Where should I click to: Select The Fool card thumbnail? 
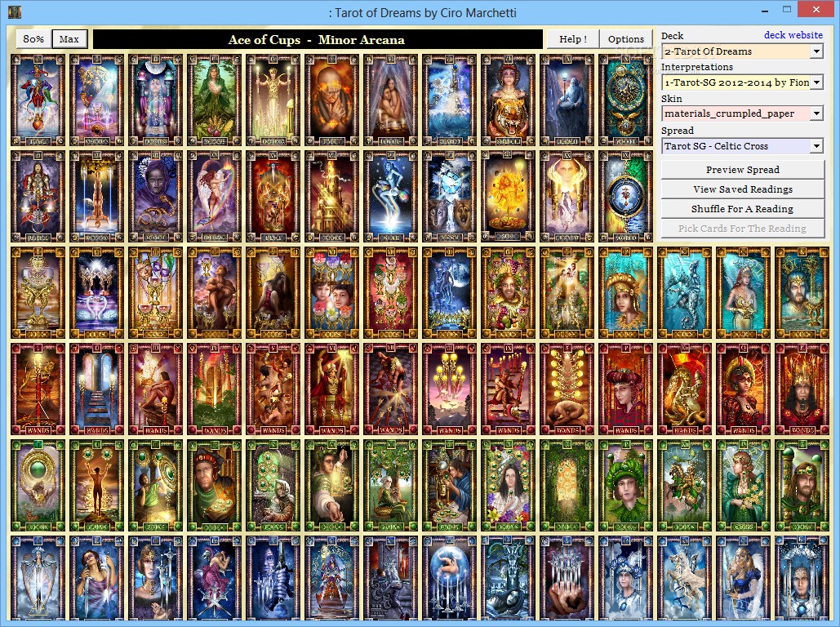tap(38, 100)
